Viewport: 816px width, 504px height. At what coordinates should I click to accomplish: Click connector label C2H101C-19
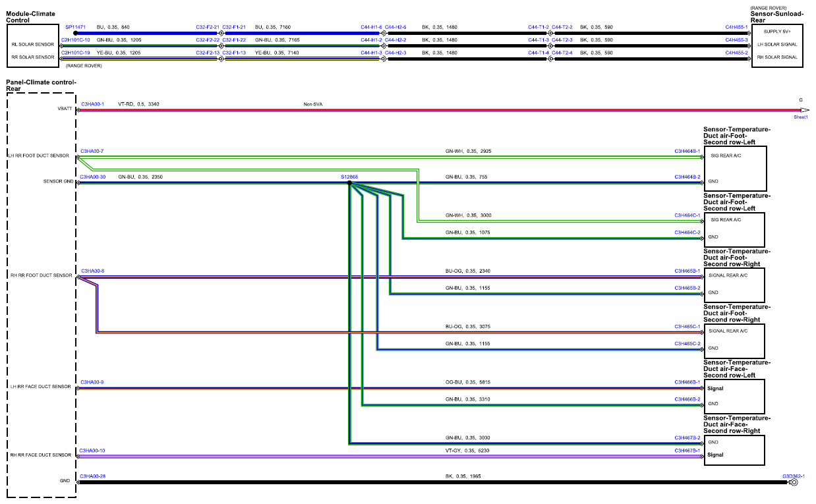(x=75, y=52)
